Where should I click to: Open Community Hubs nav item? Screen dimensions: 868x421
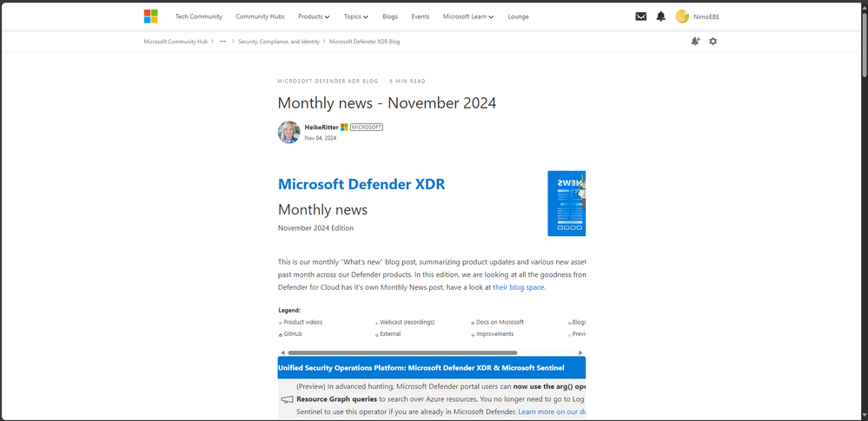point(260,16)
